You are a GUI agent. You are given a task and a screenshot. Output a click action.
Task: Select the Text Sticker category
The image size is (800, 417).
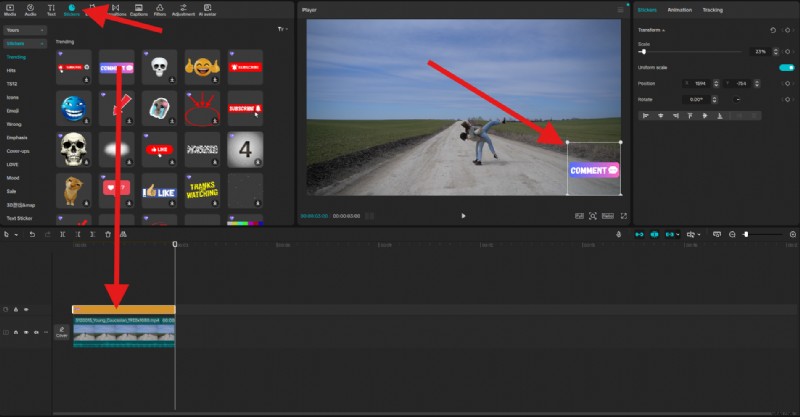(x=19, y=218)
